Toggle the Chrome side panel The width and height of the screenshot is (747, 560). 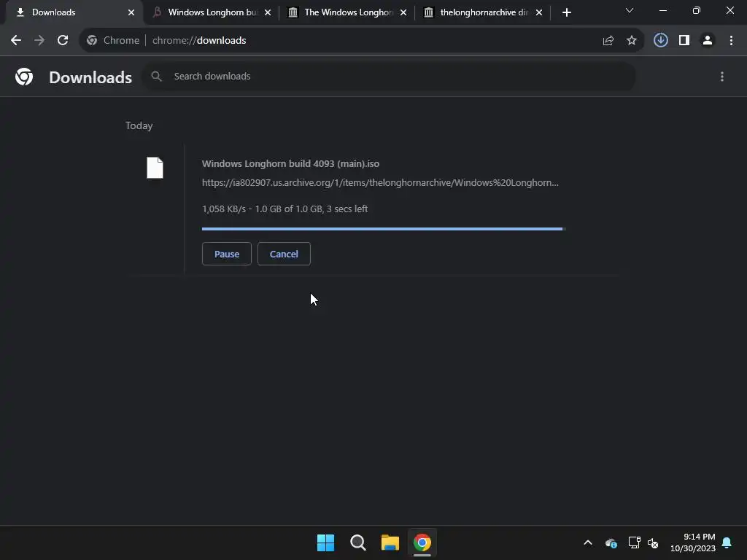click(x=684, y=41)
